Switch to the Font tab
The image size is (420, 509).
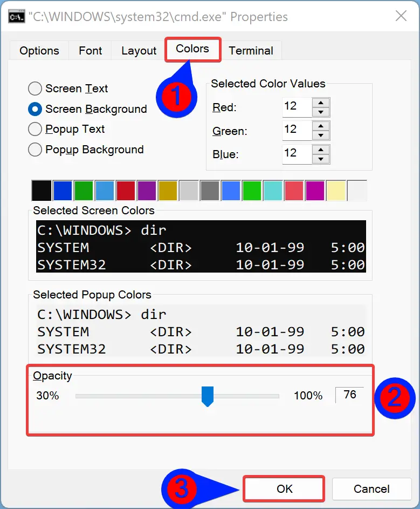[90, 51]
